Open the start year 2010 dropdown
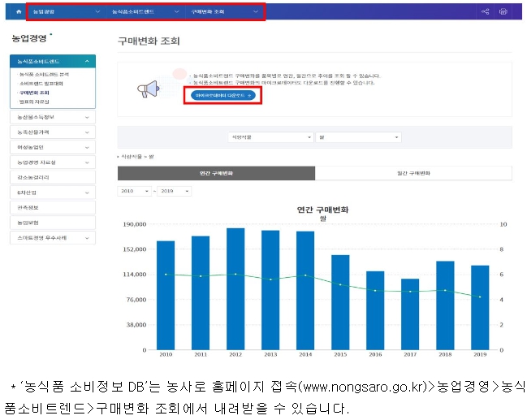 133,191
